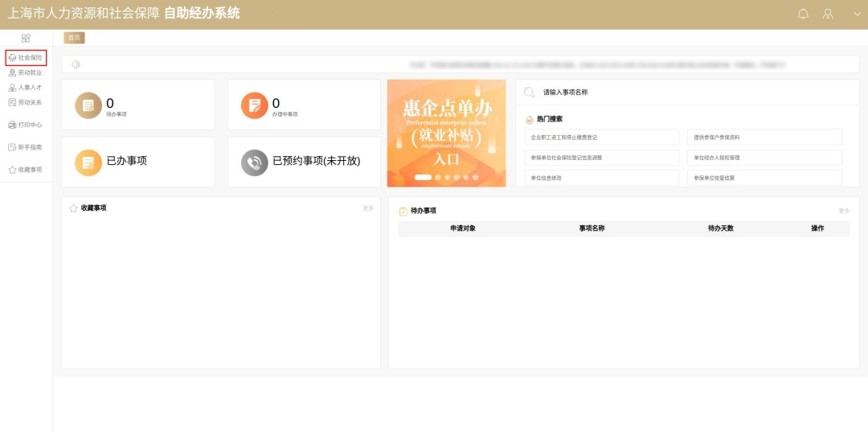
Task: Click the 已预约事项 phone icon
Action: point(255,163)
